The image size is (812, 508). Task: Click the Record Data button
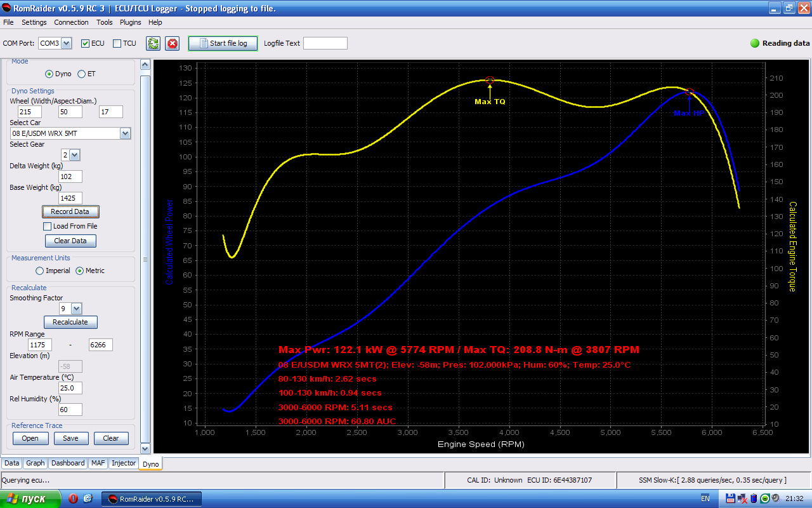coord(70,211)
